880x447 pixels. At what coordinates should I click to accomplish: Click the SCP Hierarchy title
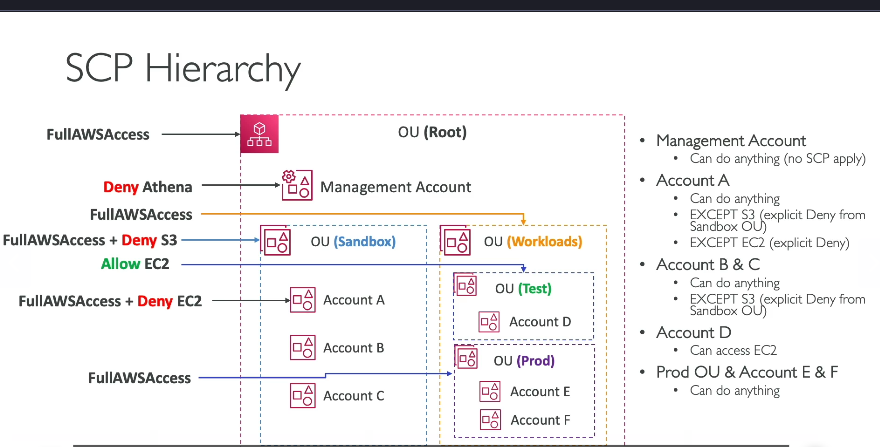183,69
